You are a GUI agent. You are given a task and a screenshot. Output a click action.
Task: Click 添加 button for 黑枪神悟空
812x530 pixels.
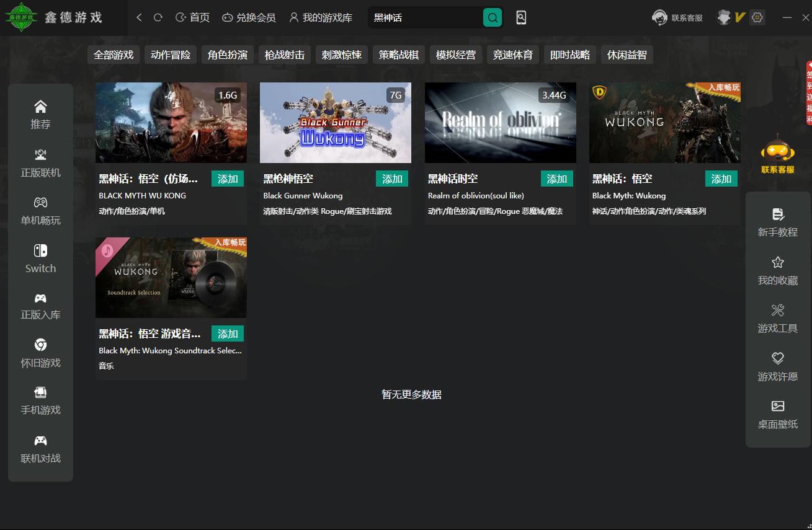pos(392,179)
